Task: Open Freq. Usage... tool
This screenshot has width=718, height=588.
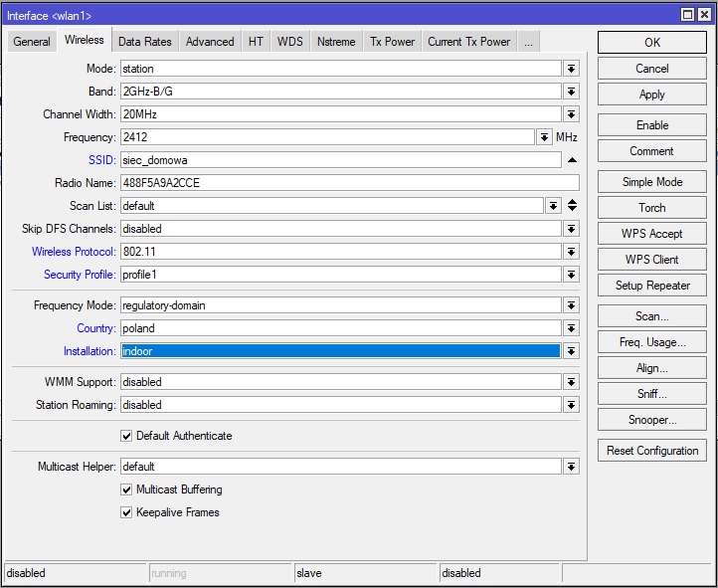Action: (x=652, y=342)
